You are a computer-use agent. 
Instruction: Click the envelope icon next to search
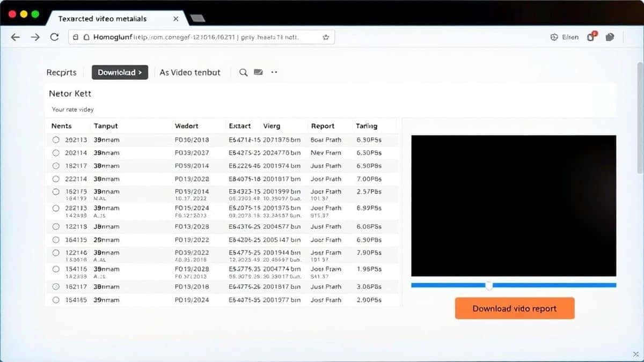point(258,72)
